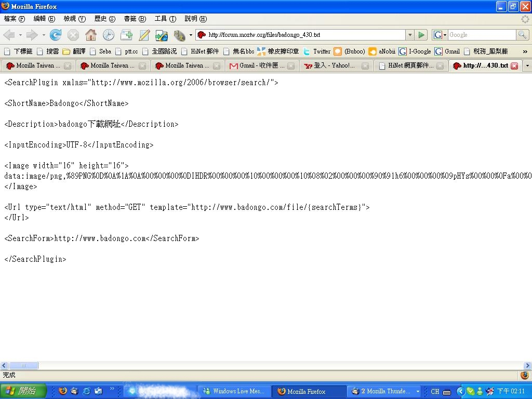This screenshot has height=399, width=532.
Task: Show more bookmarks via toolbar chevron
Action: click(525, 51)
